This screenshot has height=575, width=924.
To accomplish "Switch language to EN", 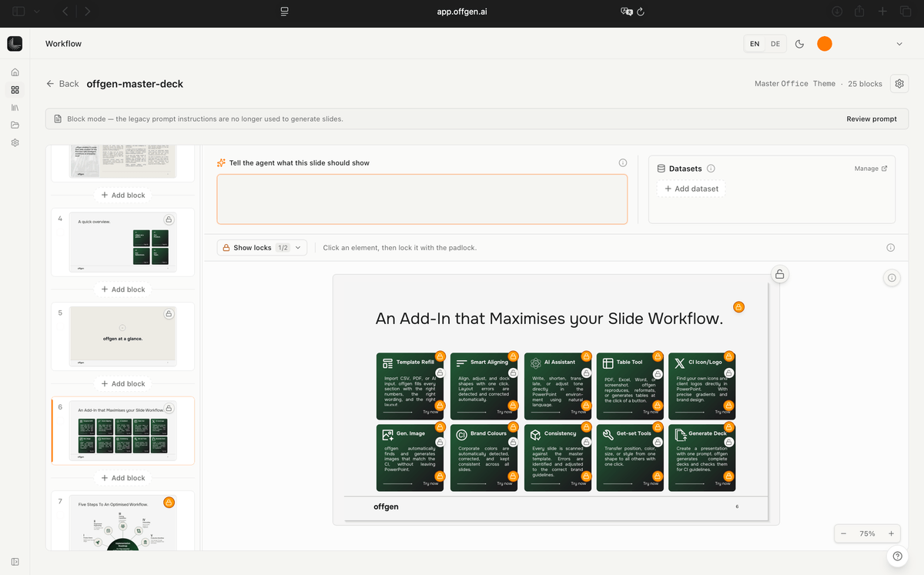I will point(755,44).
